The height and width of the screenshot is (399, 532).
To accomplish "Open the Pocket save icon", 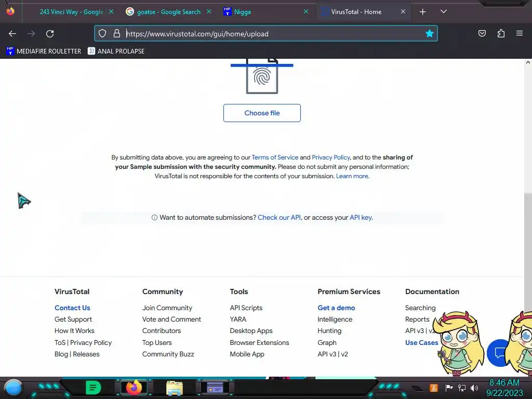I will pos(482,33).
